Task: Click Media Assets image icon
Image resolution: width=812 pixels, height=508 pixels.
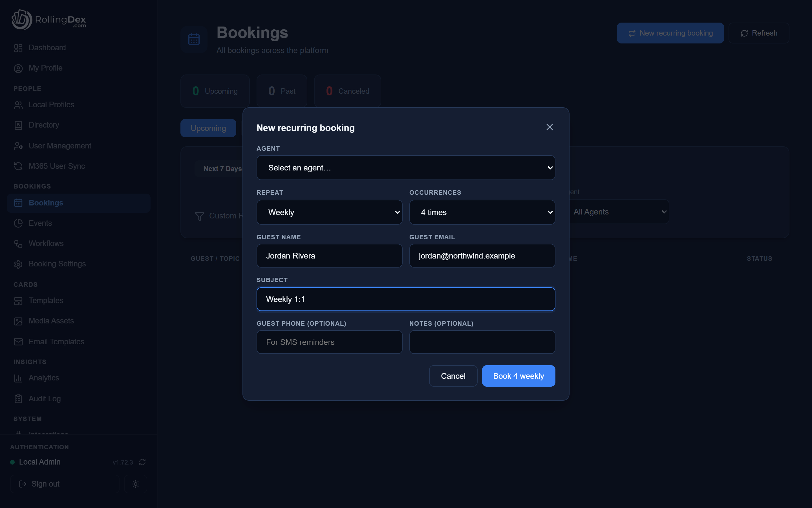Action: (x=18, y=321)
